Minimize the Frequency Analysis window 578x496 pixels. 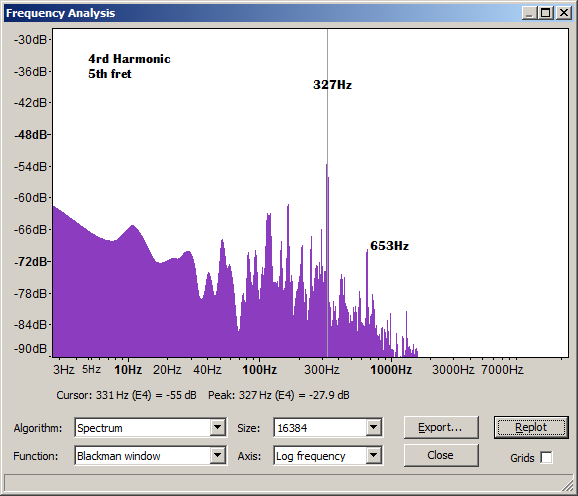529,13
